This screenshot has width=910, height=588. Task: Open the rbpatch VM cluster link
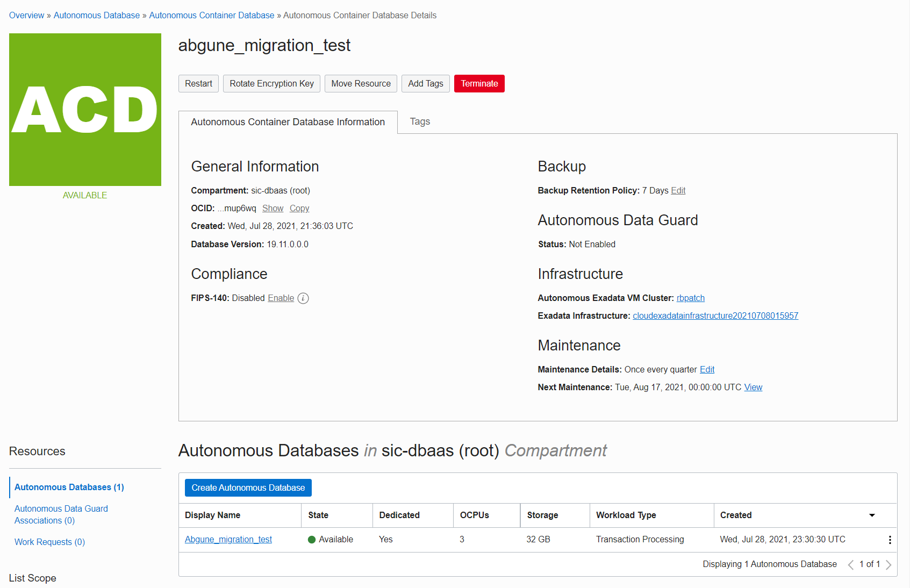tap(690, 298)
